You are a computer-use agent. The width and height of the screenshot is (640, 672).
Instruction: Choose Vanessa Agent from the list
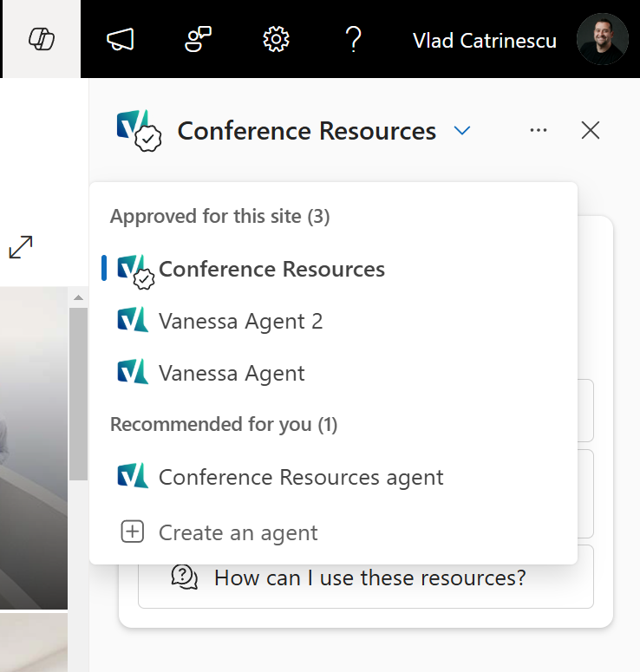tap(334, 373)
